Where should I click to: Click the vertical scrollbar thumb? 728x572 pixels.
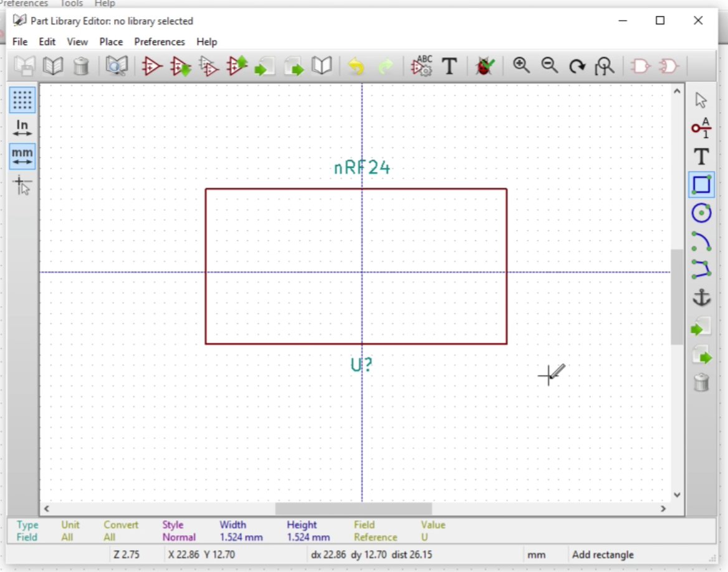pyautogui.click(x=677, y=296)
